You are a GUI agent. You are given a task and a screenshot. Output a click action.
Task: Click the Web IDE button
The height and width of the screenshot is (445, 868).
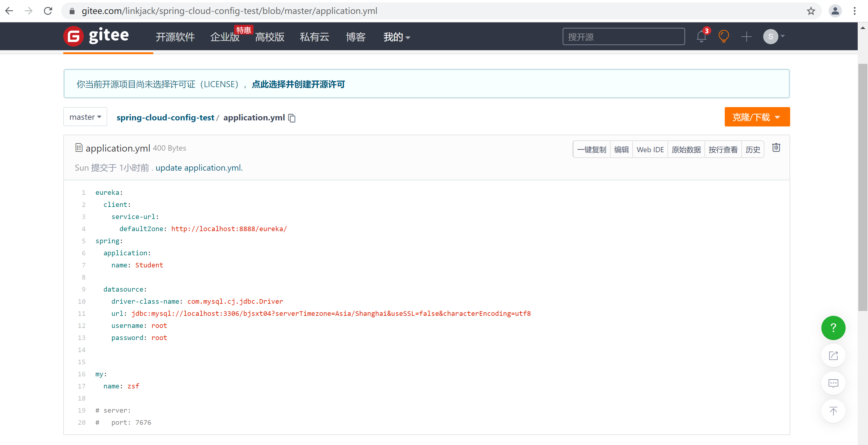tap(650, 149)
